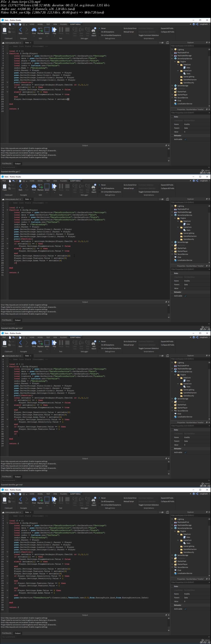
Task: Expand ServerStorage in the 00:04:30 frame's Explorer
Action: tap(172, 242)
